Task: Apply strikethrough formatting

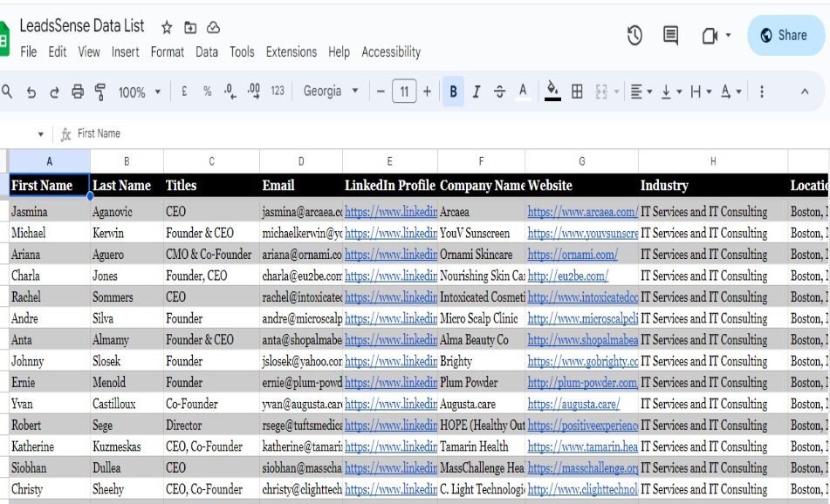Action: click(498, 92)
